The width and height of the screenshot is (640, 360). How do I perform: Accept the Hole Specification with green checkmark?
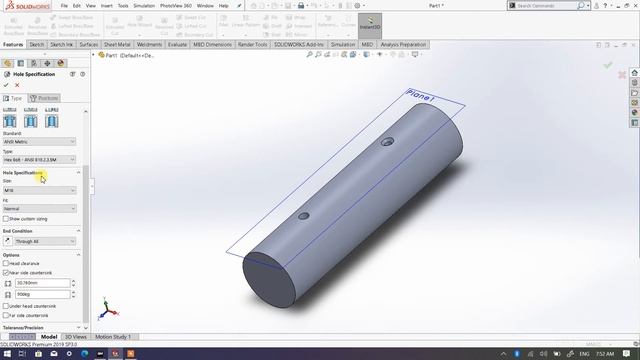[6, 85]
